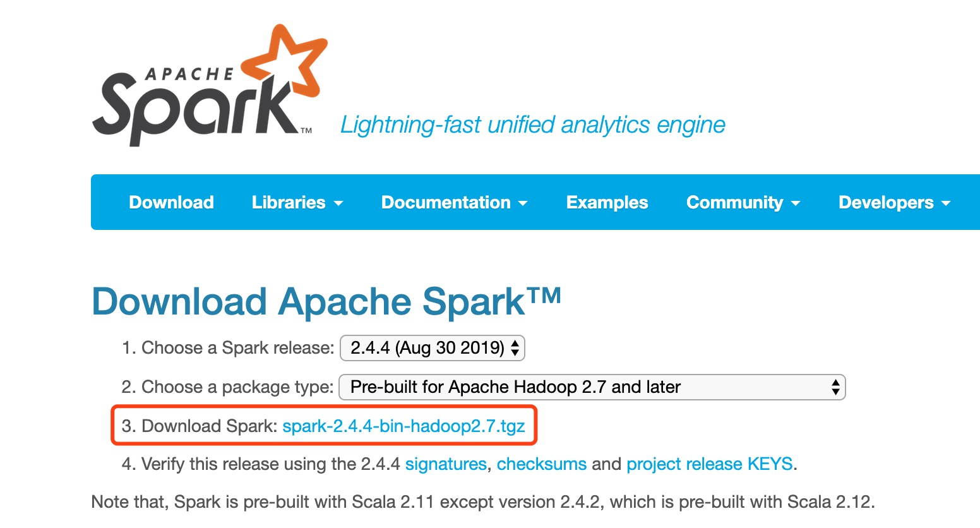This screenshot has width=980, height=528.
Task: Click the caret arrow beside Documentation
Action: [x=523, y=203]
